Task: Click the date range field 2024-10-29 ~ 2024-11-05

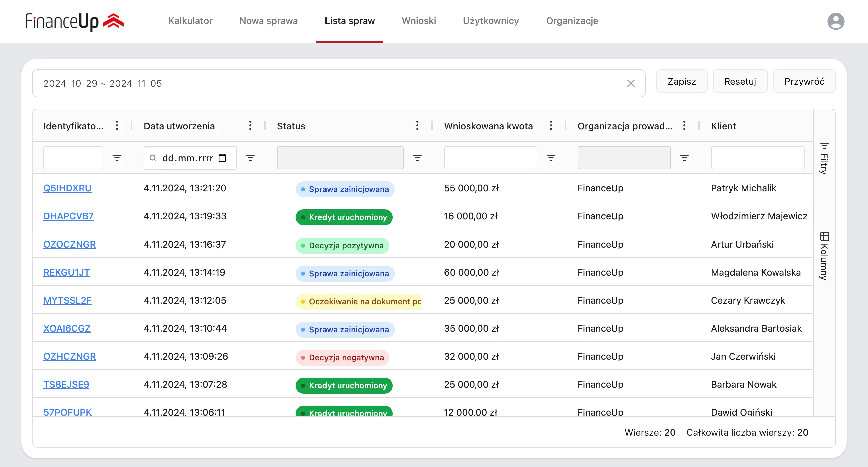Action: pos(339,83)
